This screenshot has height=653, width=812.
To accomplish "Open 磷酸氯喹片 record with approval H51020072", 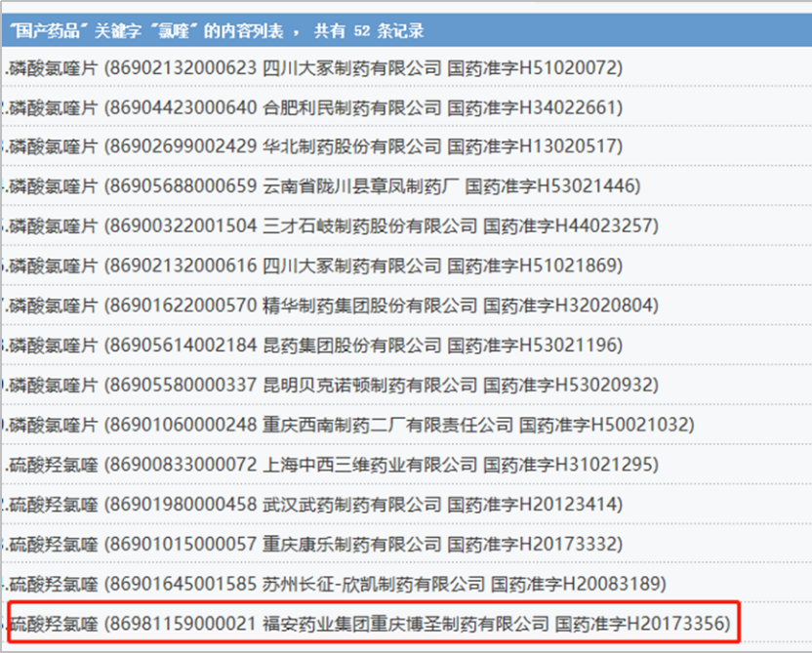I will tap(312, 68).
